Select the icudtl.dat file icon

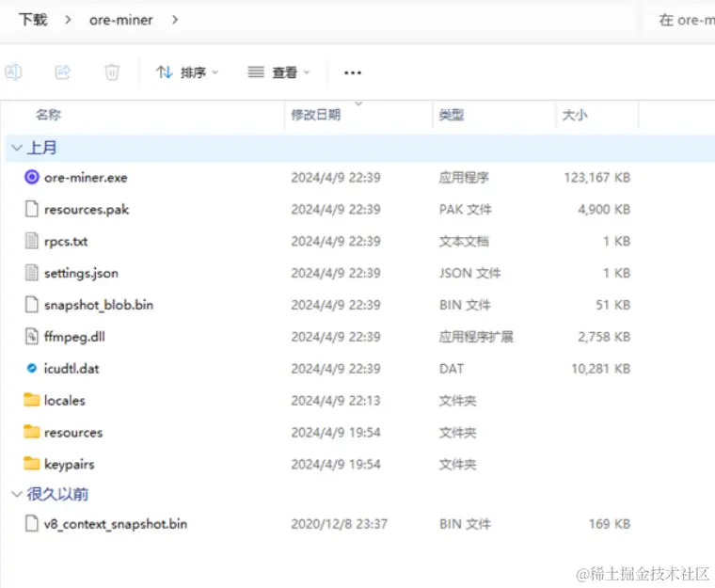click(x=31, y=368)
